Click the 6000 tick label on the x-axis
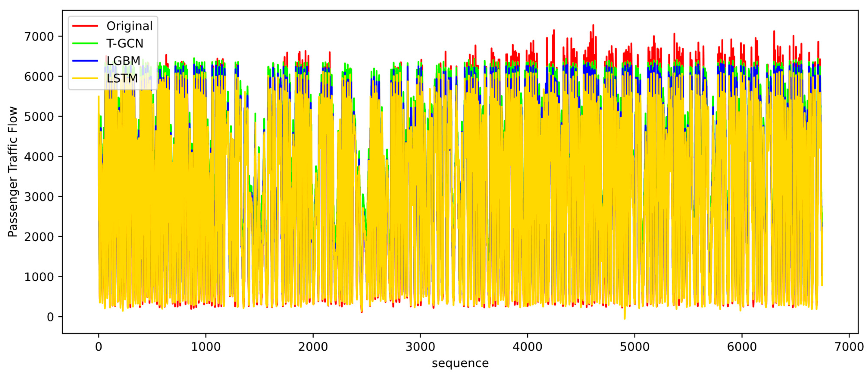This screenshot has width=868, height=375. (x=742, y=347)
